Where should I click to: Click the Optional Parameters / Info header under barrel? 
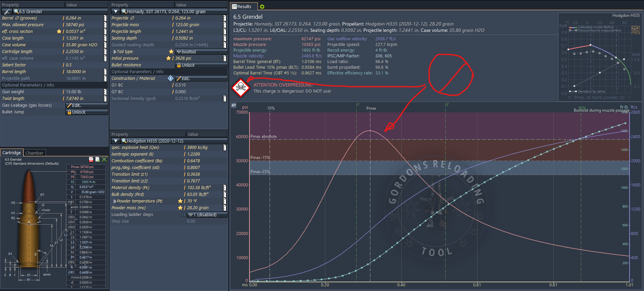pos(28,85)
